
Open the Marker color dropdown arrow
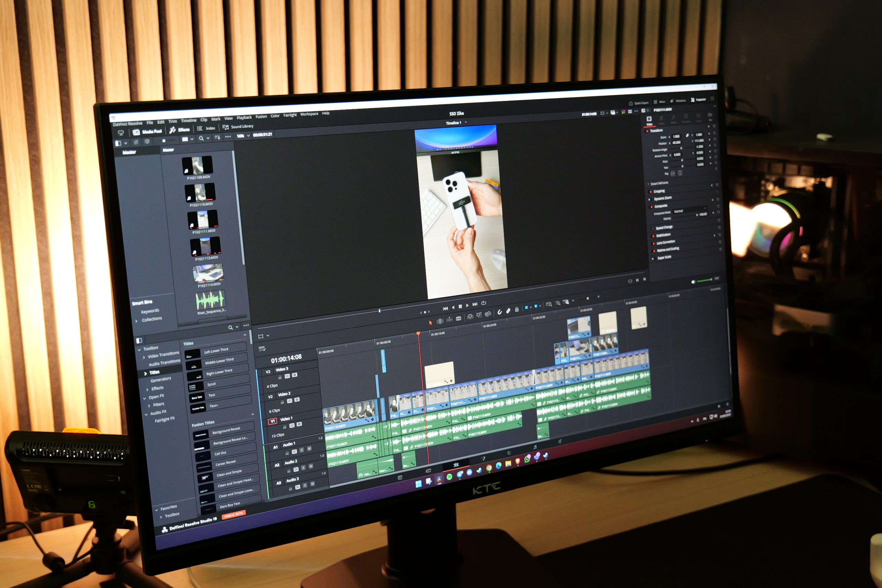click(x=540, y=306)
